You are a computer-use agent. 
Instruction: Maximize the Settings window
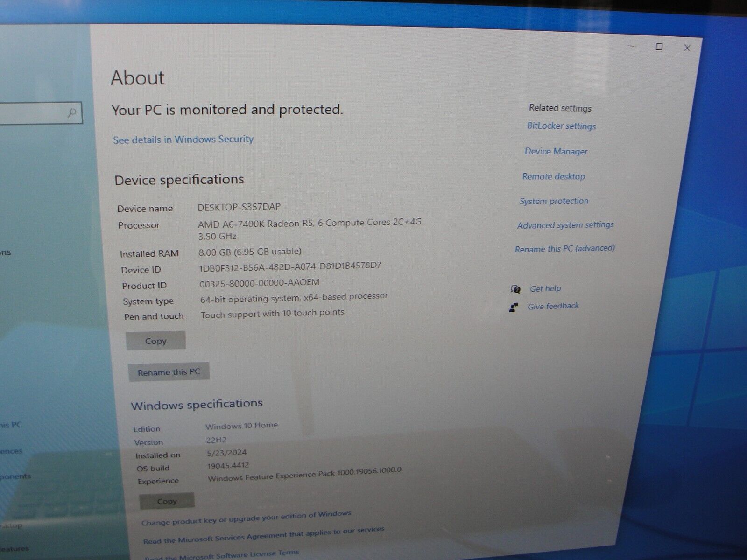pos(659,47)
